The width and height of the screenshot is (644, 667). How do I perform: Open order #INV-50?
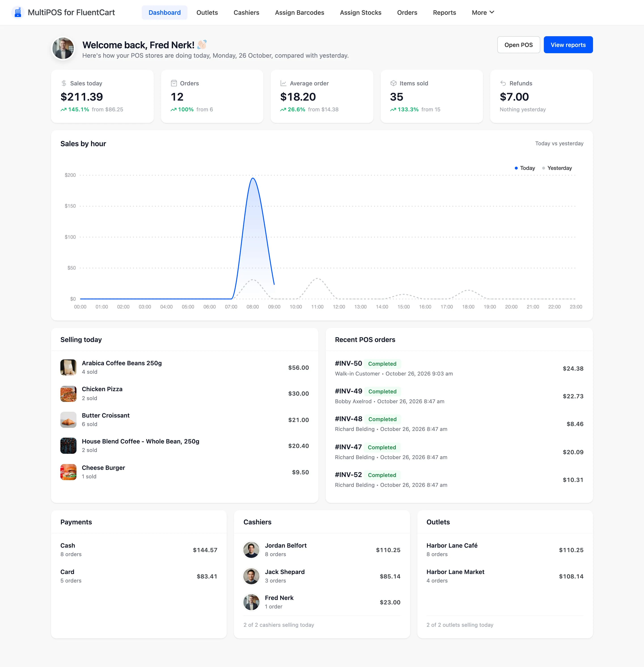[348, 363]
